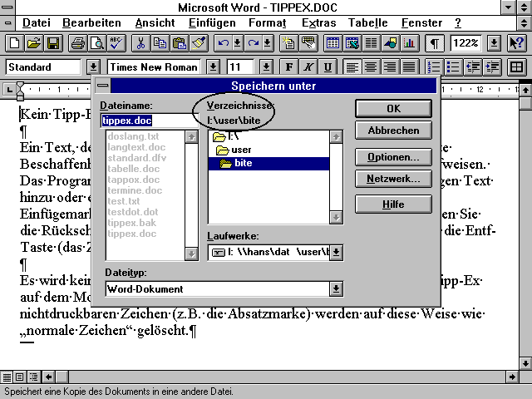Screen dimensions: 532x399
Task: Open the Redo history dropdown arrow
Action: pos(268,43)
